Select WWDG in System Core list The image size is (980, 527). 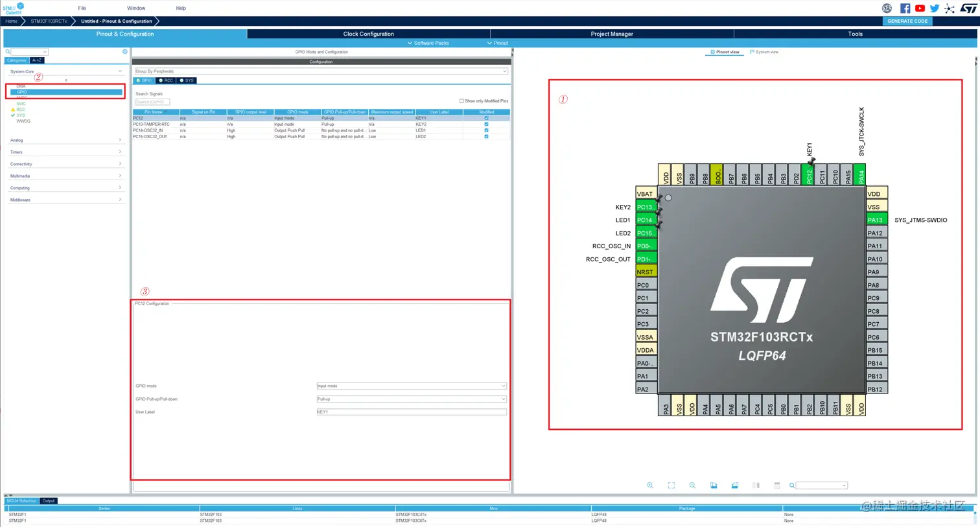coord(23,121)
